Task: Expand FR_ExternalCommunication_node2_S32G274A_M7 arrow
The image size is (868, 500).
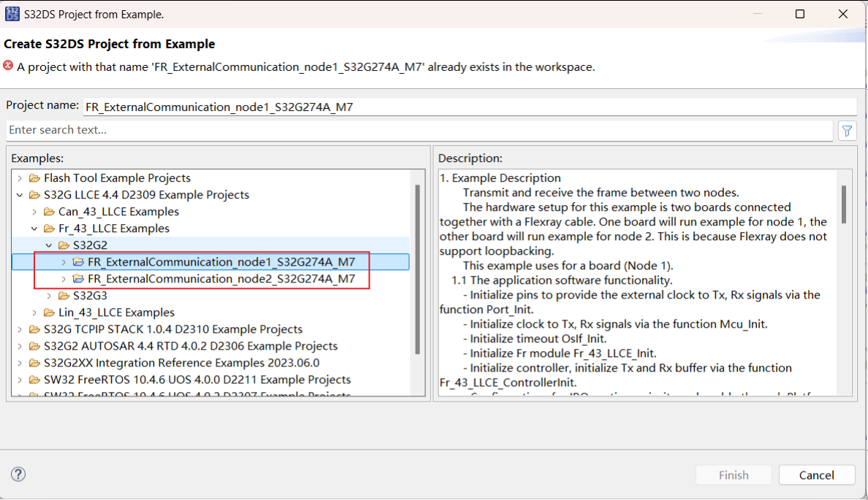Action: 63,279
